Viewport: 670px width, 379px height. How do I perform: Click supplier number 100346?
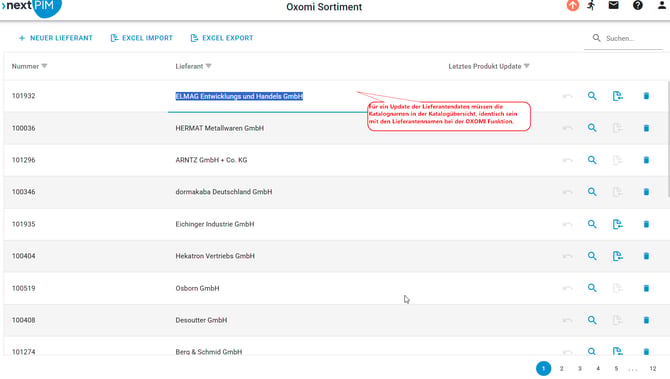24,192
